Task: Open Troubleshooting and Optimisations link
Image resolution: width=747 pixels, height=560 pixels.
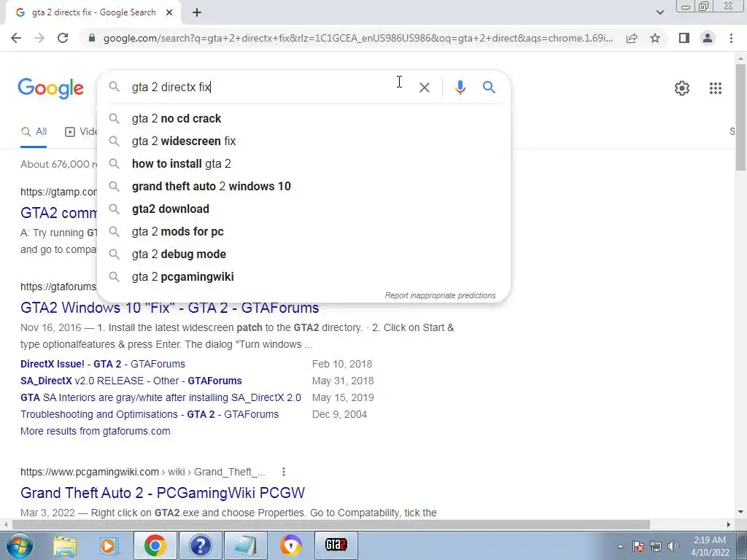Action: 150,414
